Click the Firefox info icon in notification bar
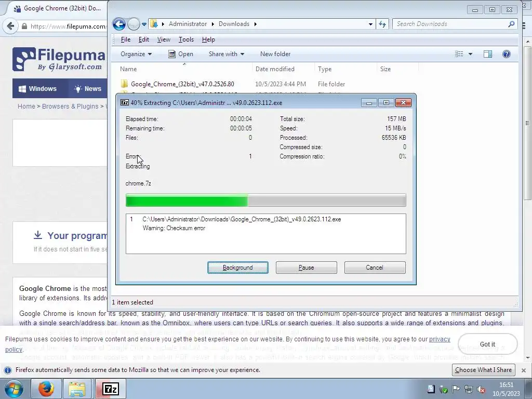Viewport: 532px width, 399px height. (8, 370)
